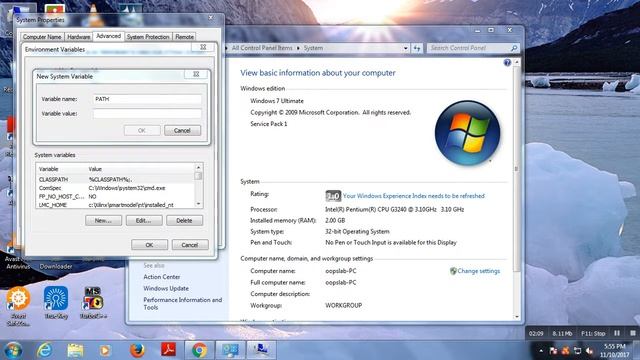The width and height of the screenshot is (640, 360).
Task: Open volume speaker tray icon
Action: point(589,351)
